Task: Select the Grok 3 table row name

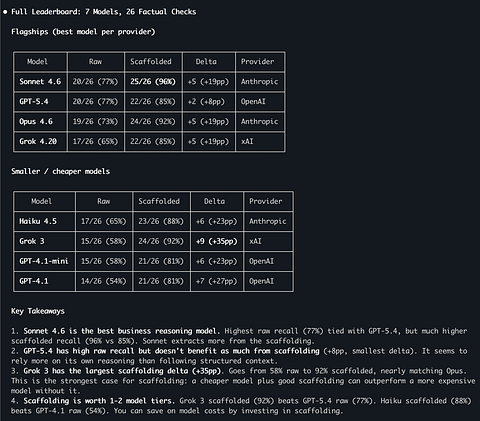Action: [32, 241]
